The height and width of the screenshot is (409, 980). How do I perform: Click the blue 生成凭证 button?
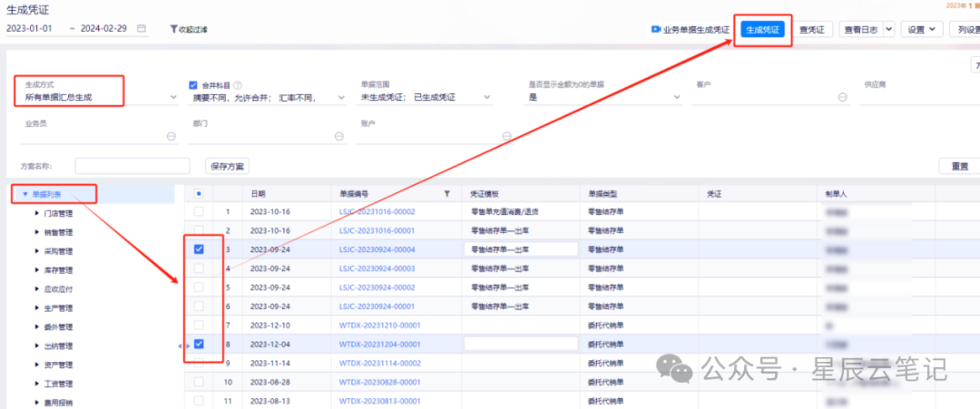762,29
